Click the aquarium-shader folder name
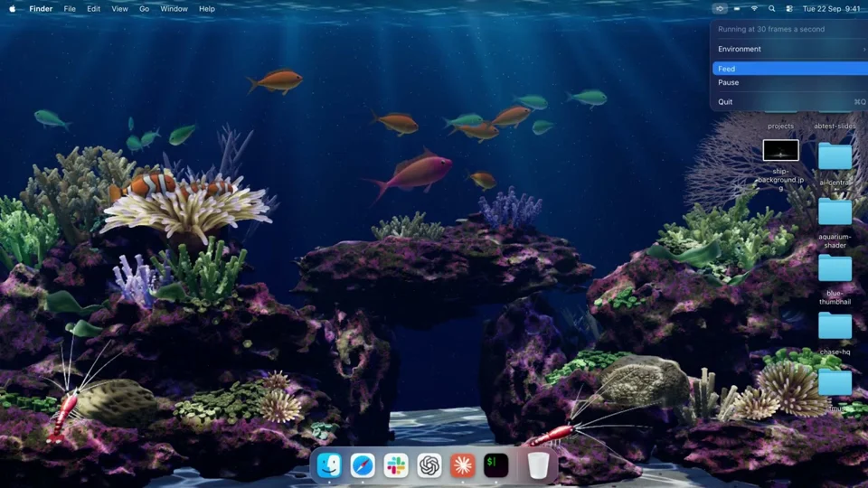 (835, 240)
